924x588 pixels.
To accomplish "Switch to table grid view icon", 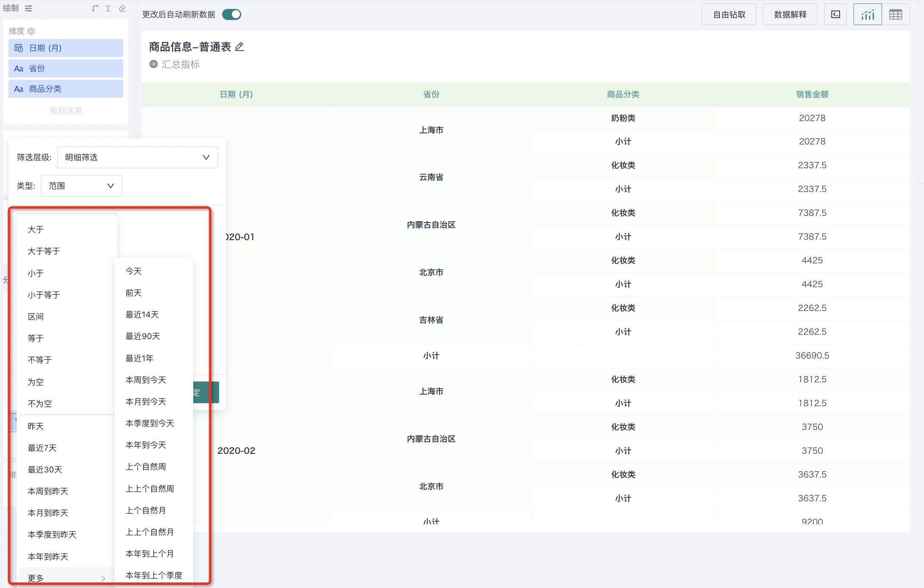I will (896, 15).
